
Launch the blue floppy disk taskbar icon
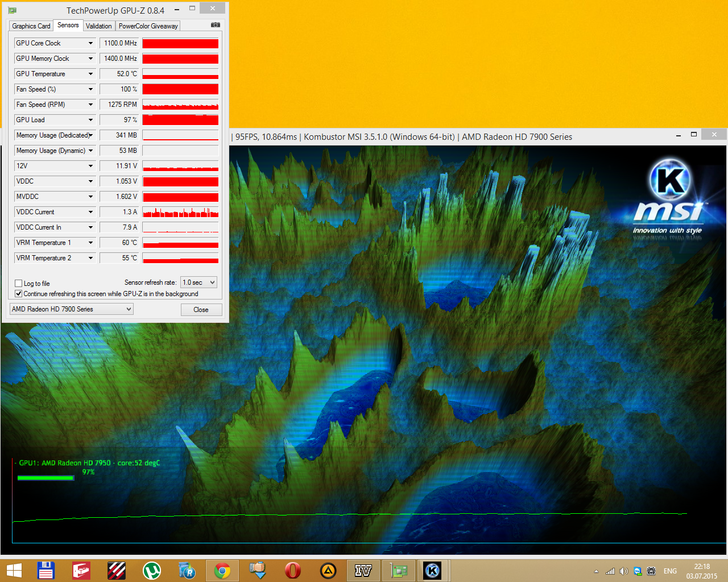45,571
